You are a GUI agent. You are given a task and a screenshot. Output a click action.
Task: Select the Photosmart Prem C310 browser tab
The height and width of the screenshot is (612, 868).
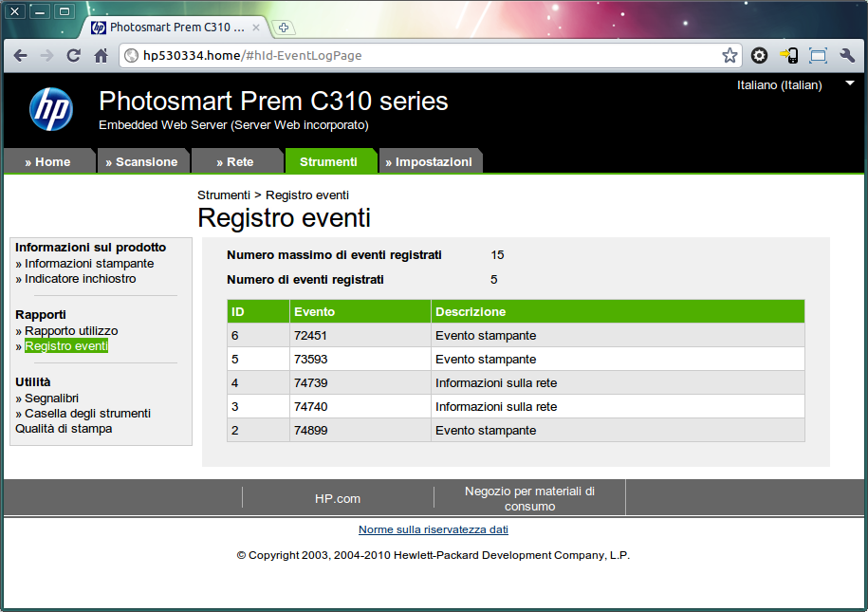(x=176, y=28)
